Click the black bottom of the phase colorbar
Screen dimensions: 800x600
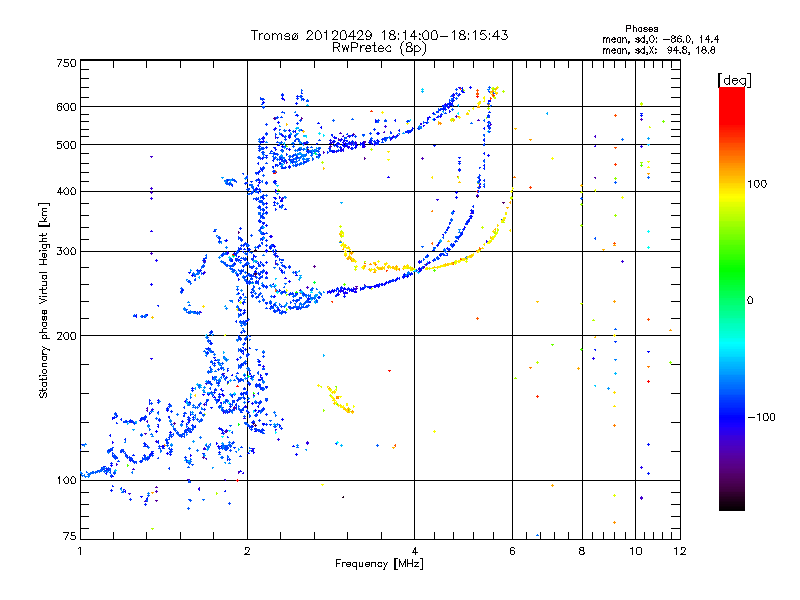click(732, 503)
